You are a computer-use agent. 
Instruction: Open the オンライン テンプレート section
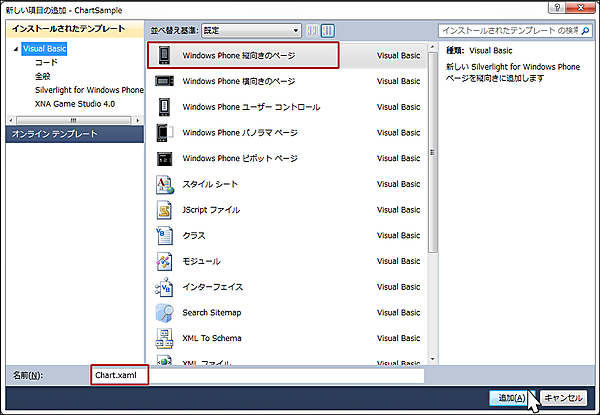(x=75, y=134)
